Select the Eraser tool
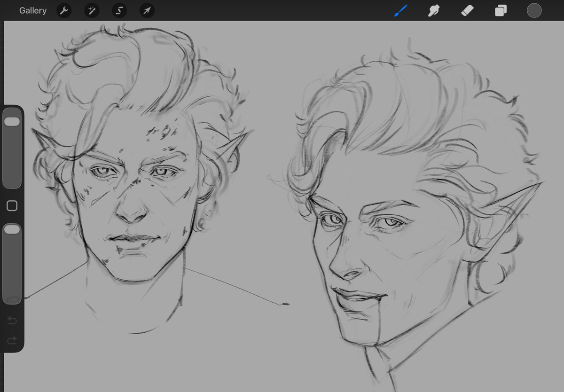The image size is (564, 392). pyautogui.click(x=467, y=10)
